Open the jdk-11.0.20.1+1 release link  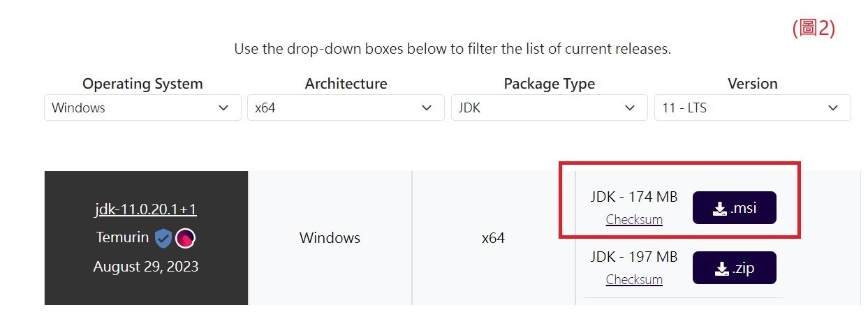pyautogui.click(x=146, y=209)
